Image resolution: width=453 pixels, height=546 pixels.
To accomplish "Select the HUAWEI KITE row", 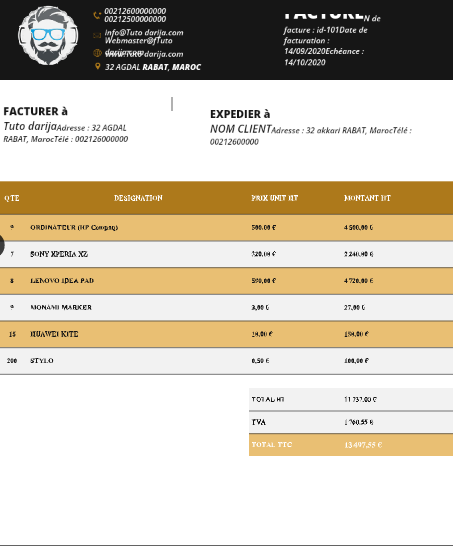I will (226, 334).
